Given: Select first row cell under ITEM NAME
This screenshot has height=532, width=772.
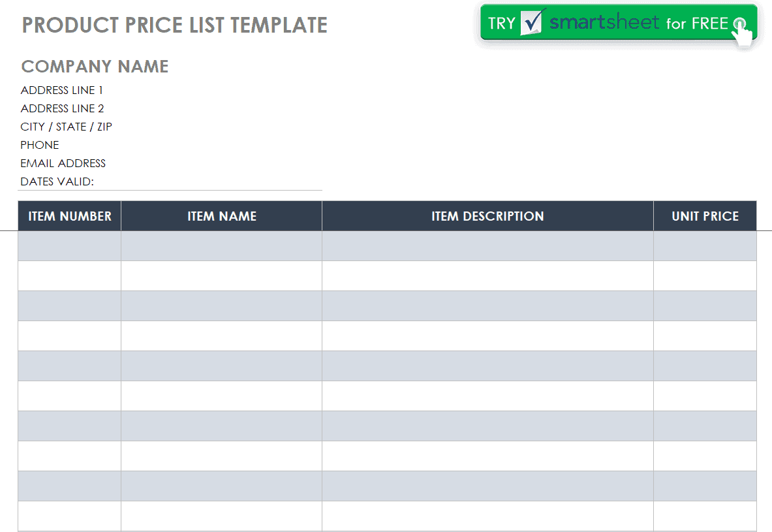Looking at the screenshot, I should coord(222,246).
